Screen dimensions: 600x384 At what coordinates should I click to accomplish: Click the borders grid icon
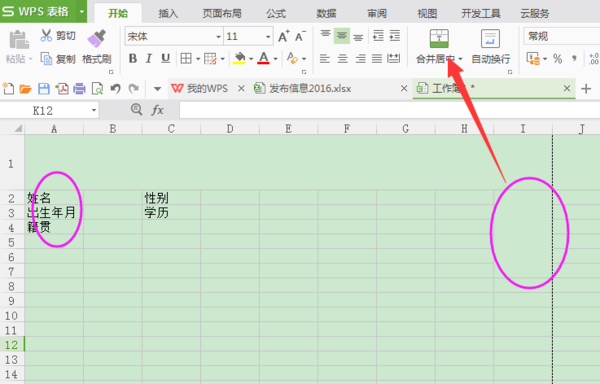tap(186, 59)
